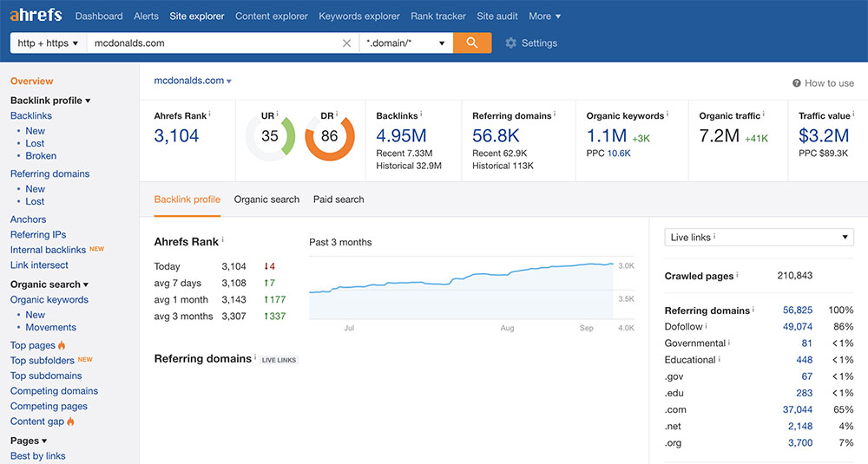Click info icon next to Crawled pages
Image resolution: width=868 pixels, height=464 pixels.
[738, 276]
